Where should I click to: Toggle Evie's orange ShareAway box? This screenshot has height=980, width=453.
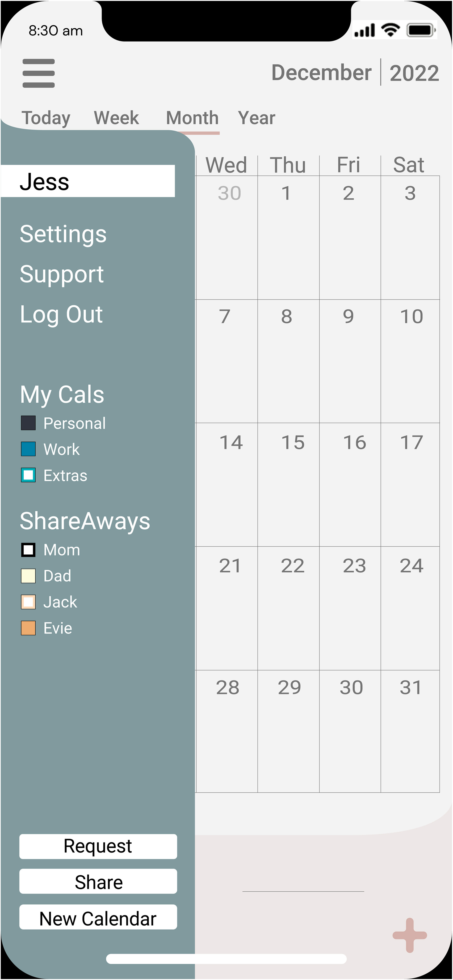[x=28, y=628]
